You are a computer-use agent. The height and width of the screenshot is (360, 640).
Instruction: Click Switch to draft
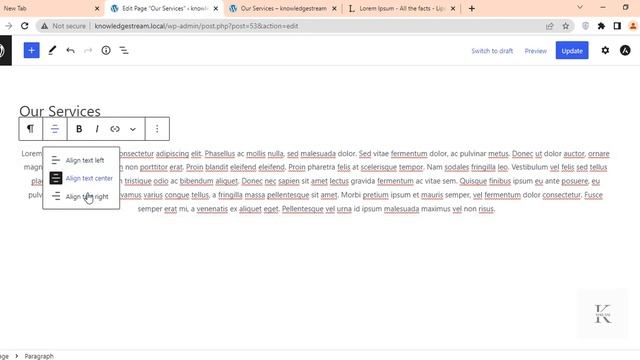tap(492, 51)
